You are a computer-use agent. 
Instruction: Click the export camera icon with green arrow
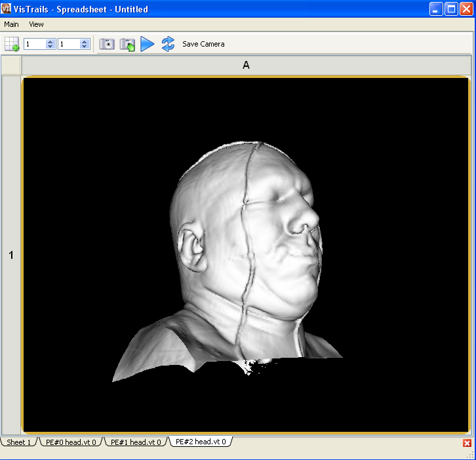pyautogui.click(x=127, y=44)
